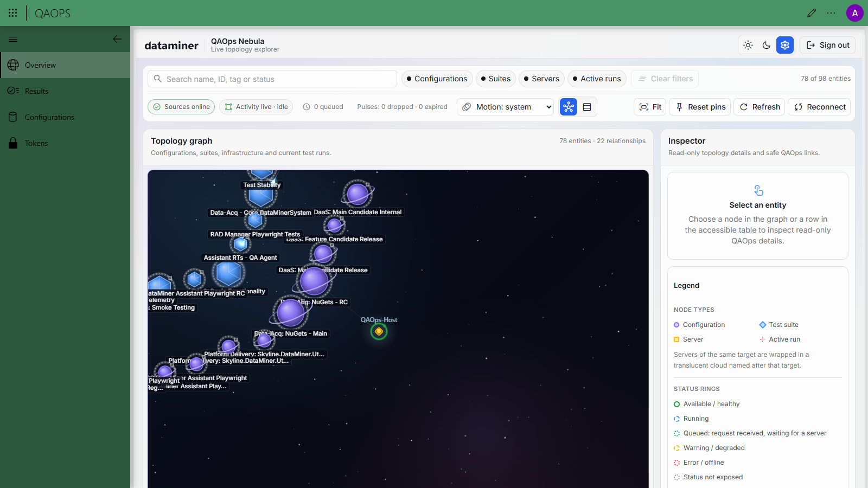Select the Data-Acq: NuGets - RC planet
The image size is (868, 488).
pos(314,282)
